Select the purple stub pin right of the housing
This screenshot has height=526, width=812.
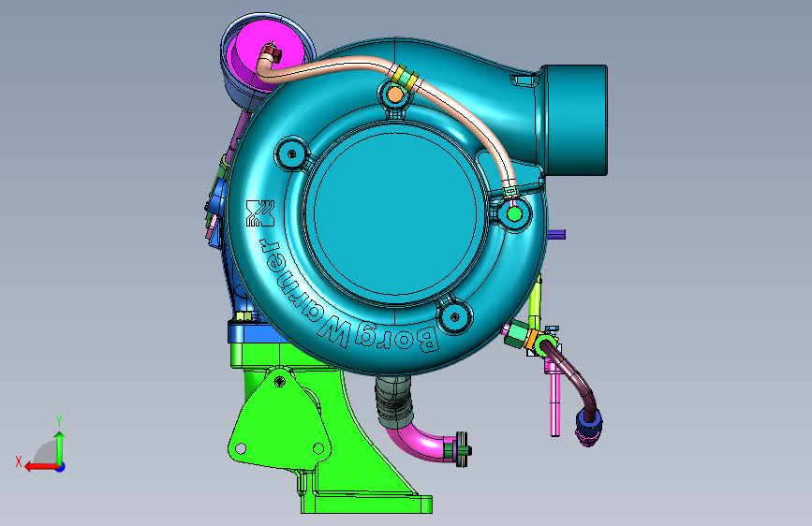pos(556,235)
